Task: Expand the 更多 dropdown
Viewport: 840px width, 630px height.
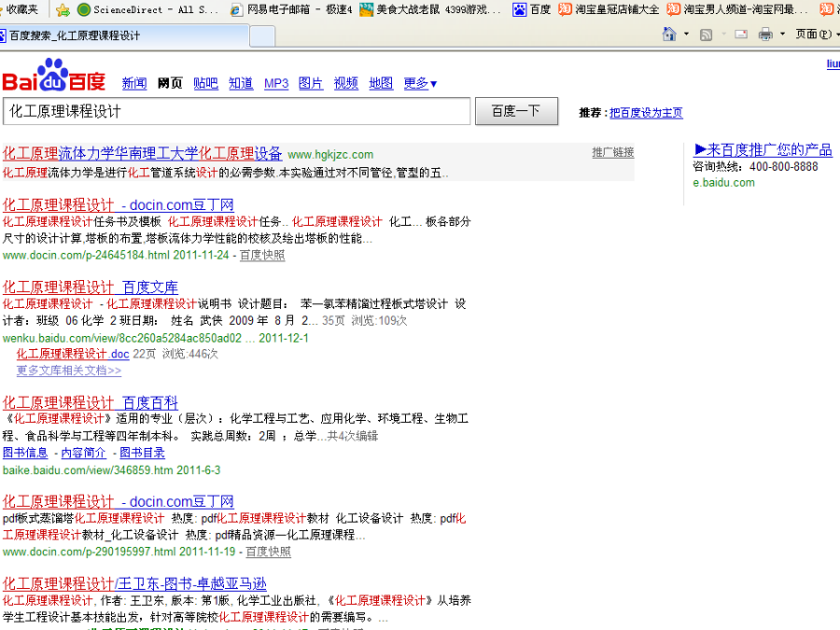Action: 421,84
